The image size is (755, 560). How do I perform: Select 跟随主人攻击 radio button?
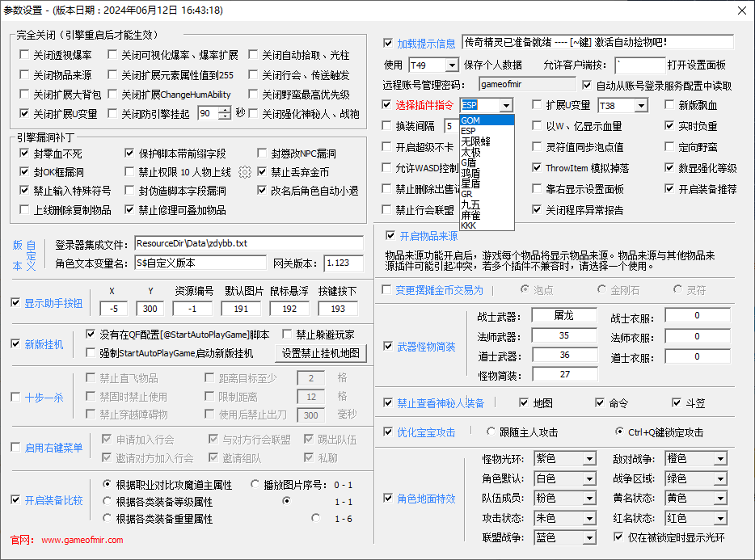(x=491, y=432)
